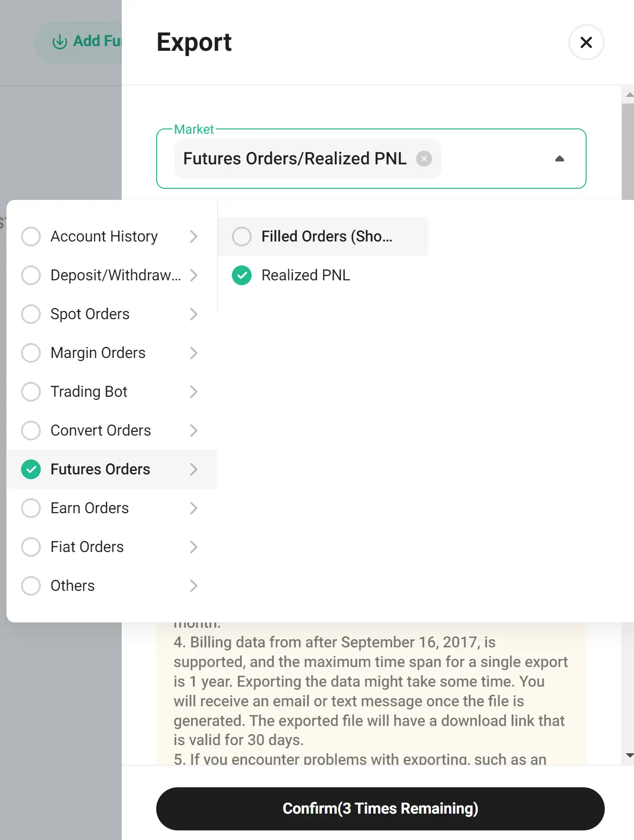
Task: Click the Add Funds download icon
Action: click(x=59, y=42)
